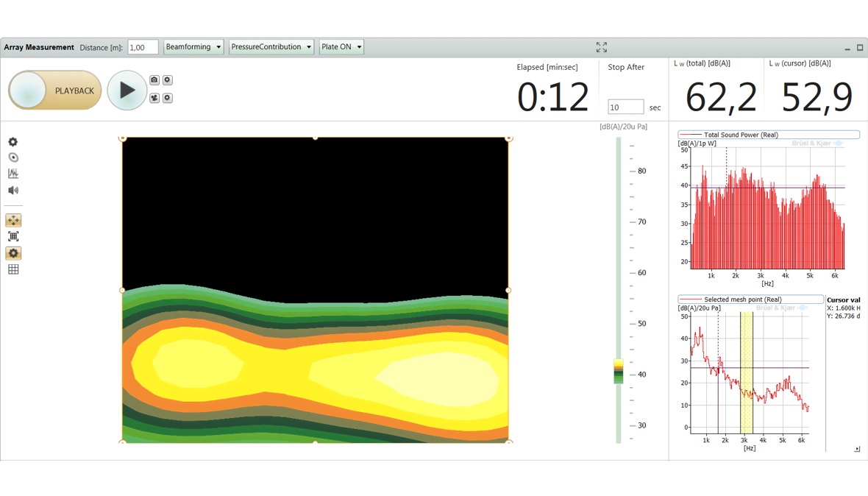
Task: Click the circular target icon in sidebar
Action: pos(13,157)
